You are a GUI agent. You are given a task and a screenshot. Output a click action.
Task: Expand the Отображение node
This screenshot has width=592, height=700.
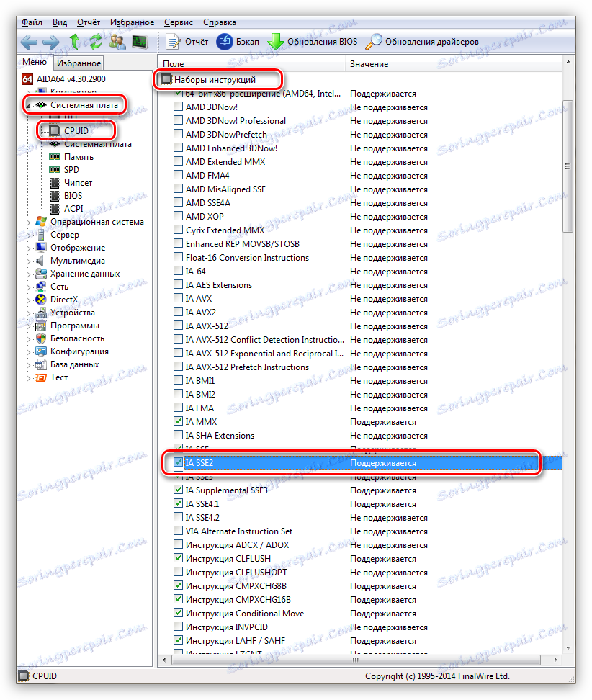[29, 248]
